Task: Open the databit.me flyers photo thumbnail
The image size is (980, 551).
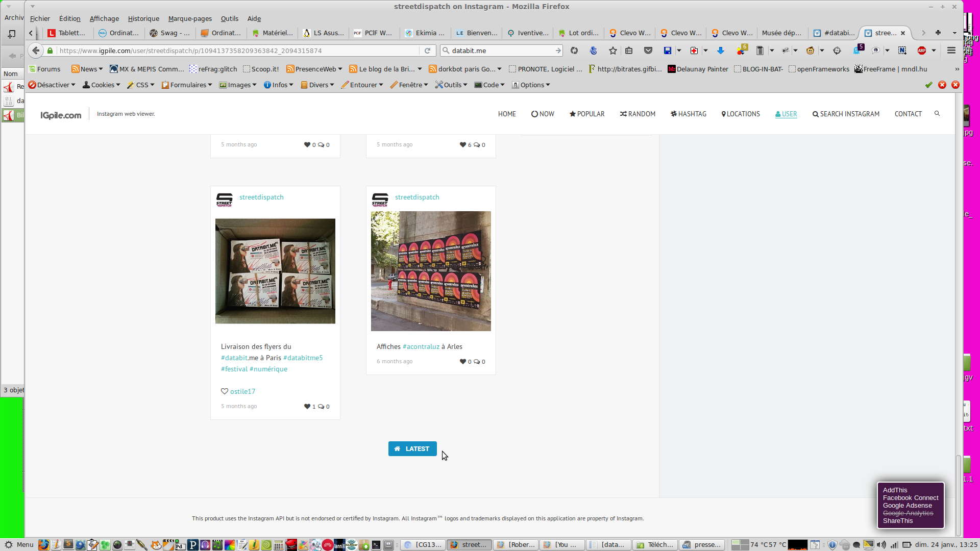Action: click(x=275, y=271)
